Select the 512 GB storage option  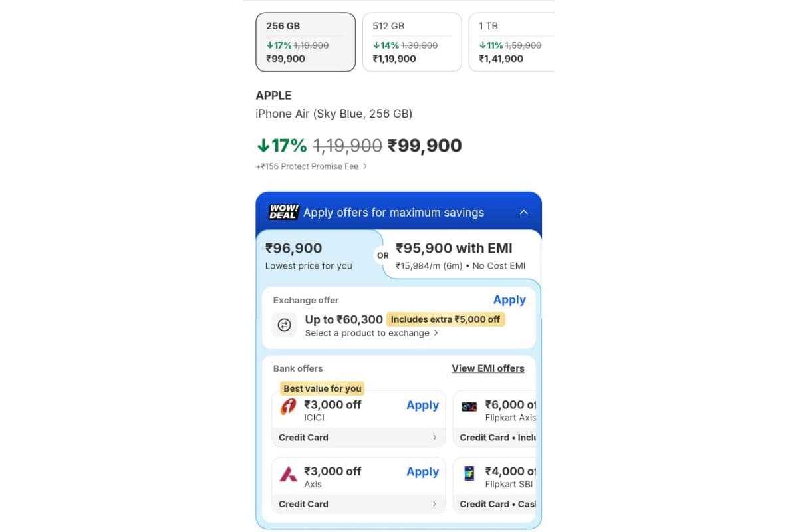tap(412, 42)
